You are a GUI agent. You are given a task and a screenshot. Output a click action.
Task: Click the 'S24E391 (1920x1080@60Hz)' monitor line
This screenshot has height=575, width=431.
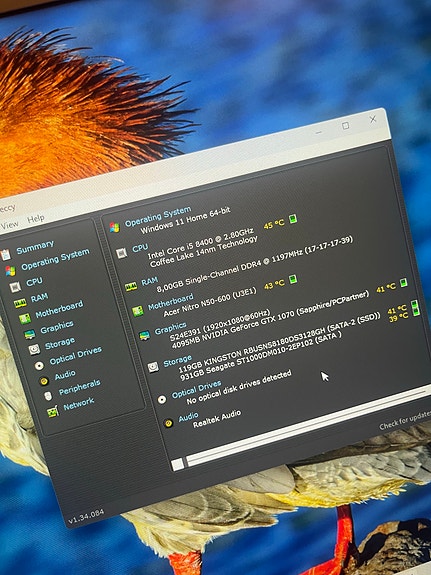click(220, 325)
